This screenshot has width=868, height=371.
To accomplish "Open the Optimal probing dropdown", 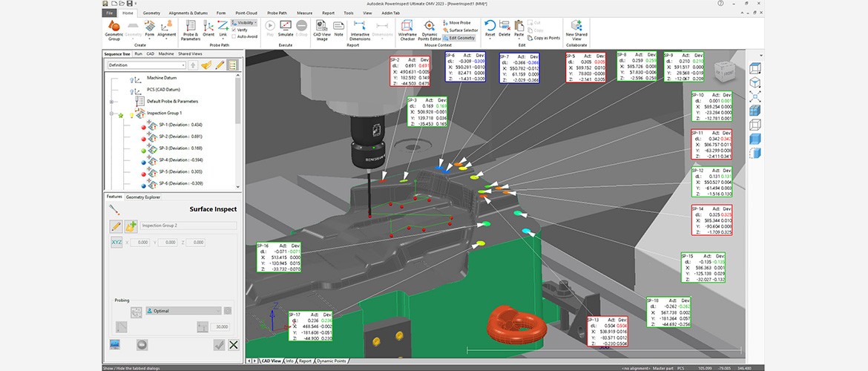I will pyautogui.click(x=183, y=311).
